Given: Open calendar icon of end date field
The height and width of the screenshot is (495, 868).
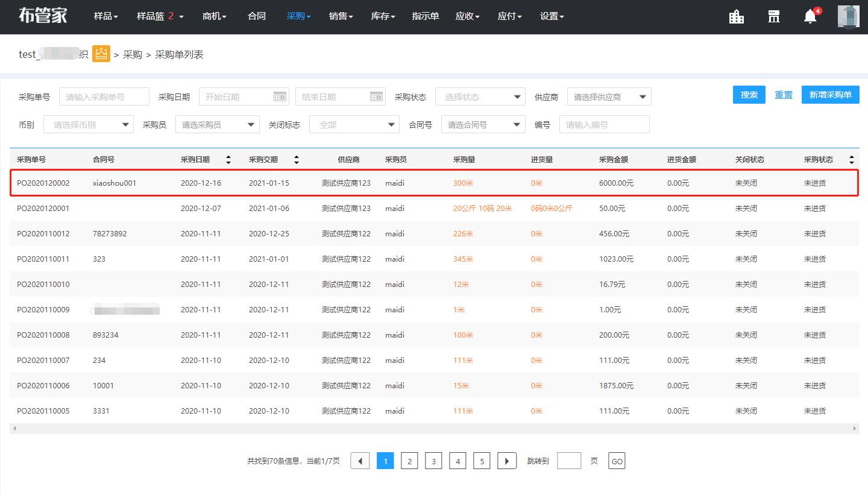Looking at the screenshot, I should coord(376,96).
